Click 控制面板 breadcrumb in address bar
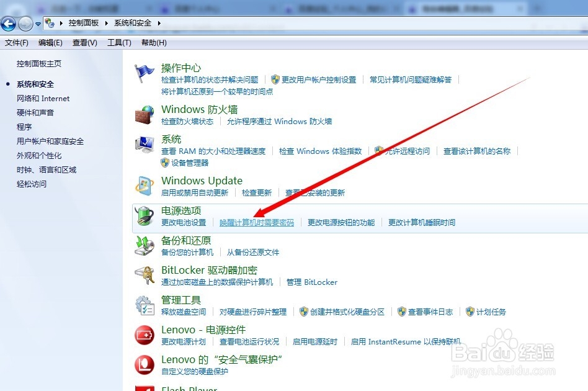 point(83,23)
